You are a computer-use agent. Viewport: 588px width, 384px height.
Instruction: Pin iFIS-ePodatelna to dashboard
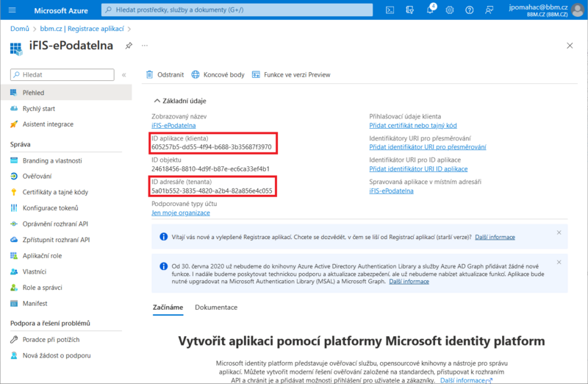tap(129, 46)
